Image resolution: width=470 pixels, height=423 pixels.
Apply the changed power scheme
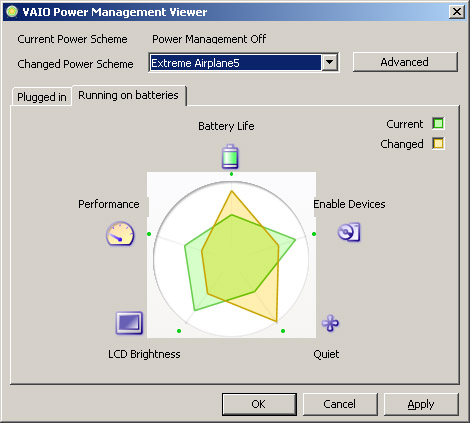pos(421,404)
